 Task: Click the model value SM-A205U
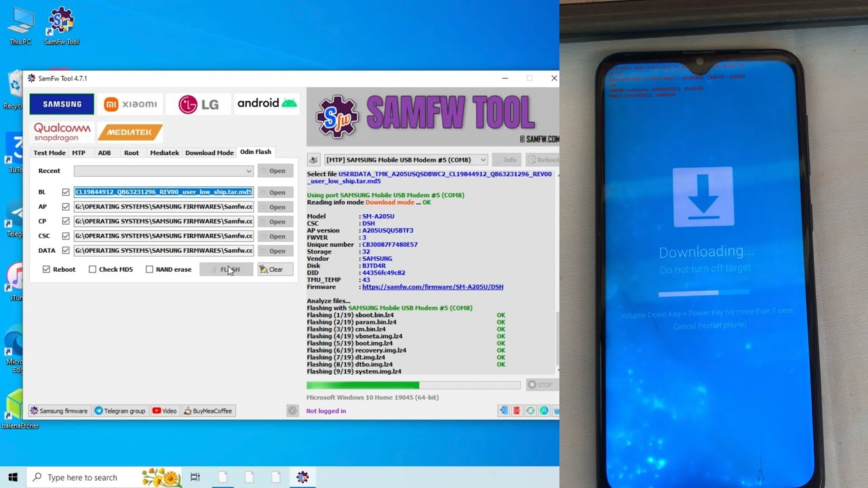click(378, 216)
